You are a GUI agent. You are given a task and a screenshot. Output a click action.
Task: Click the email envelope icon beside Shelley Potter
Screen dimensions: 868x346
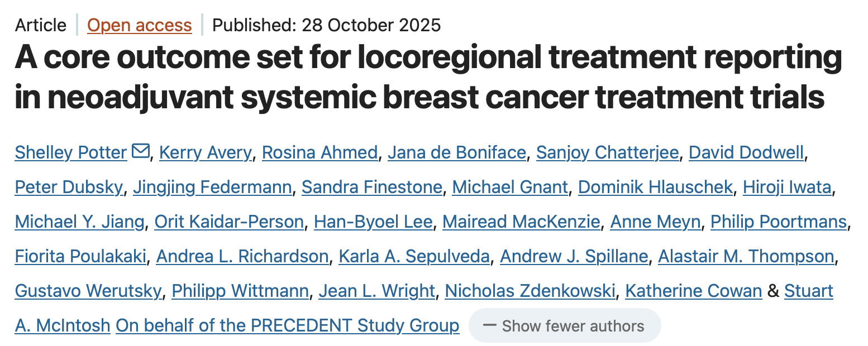pos(140,152)
